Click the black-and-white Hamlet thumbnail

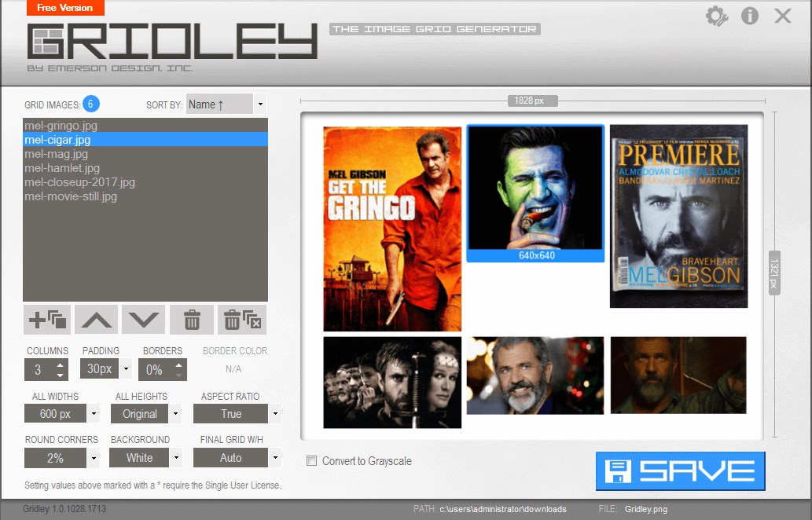coord(392,383)
